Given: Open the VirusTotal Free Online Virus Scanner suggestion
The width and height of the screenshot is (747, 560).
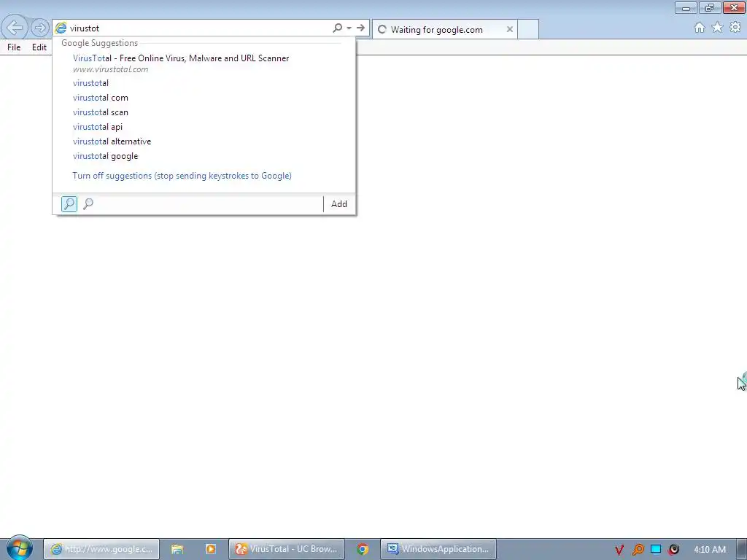Looking at the screenshot, I should click(x=204, y=63).
